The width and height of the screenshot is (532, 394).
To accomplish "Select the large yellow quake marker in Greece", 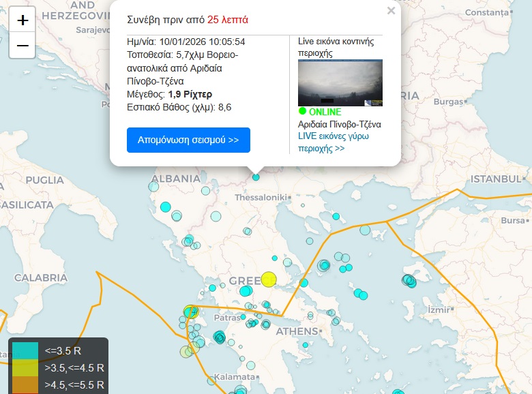I will click(x=269, y=279).
